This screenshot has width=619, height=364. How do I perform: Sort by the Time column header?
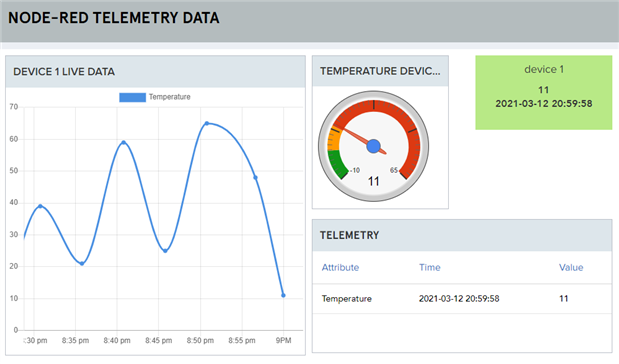coord(430,268)
